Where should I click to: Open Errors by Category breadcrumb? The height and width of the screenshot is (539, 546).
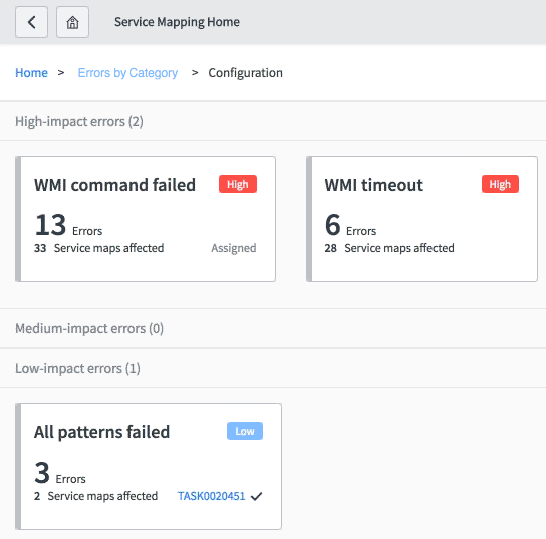tap(128, 73)
